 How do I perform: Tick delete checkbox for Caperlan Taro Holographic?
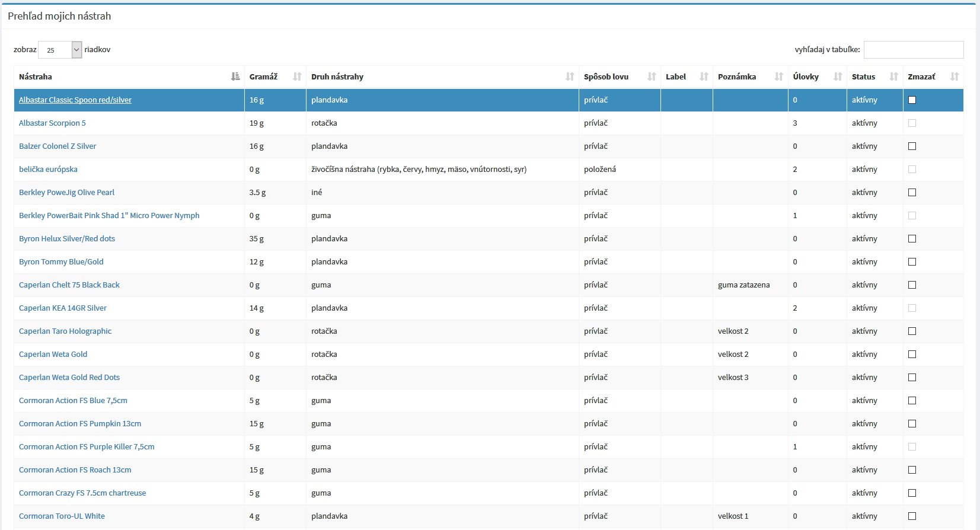click(912, 331)
